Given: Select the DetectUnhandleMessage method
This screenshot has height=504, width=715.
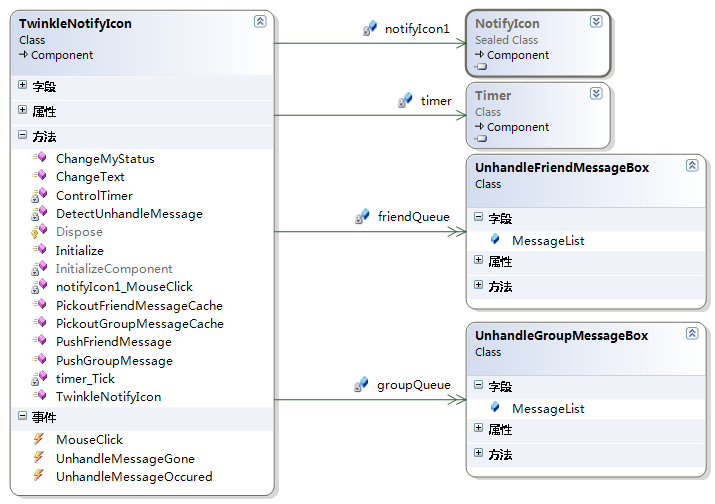Looking at the screenshot, I should [129, 214].
